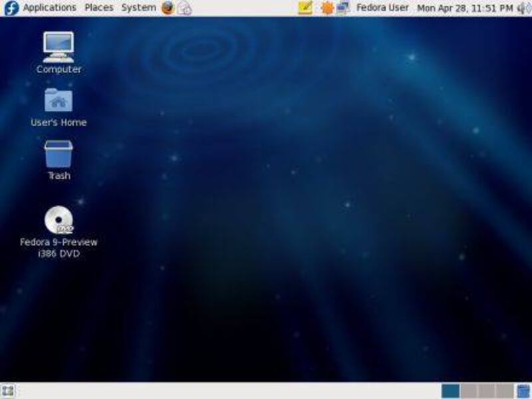Open the sticky notes panel applet

[305, 8]
